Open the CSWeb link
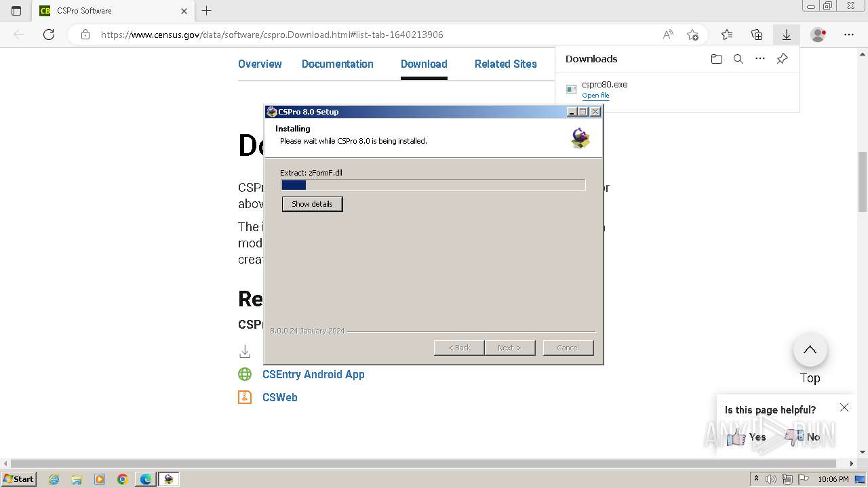 pyautogui.click(x=280, y=397)
